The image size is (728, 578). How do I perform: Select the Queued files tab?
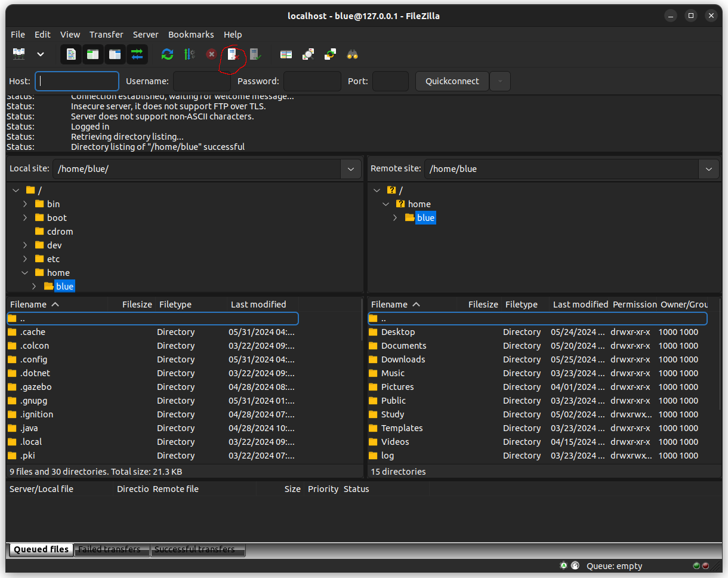click(41, 549)
